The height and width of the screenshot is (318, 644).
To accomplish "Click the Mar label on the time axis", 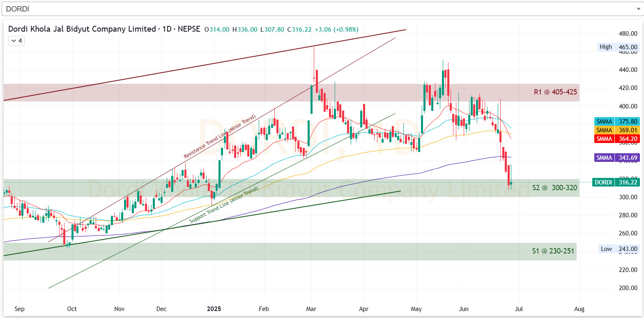I will (311, 309).
